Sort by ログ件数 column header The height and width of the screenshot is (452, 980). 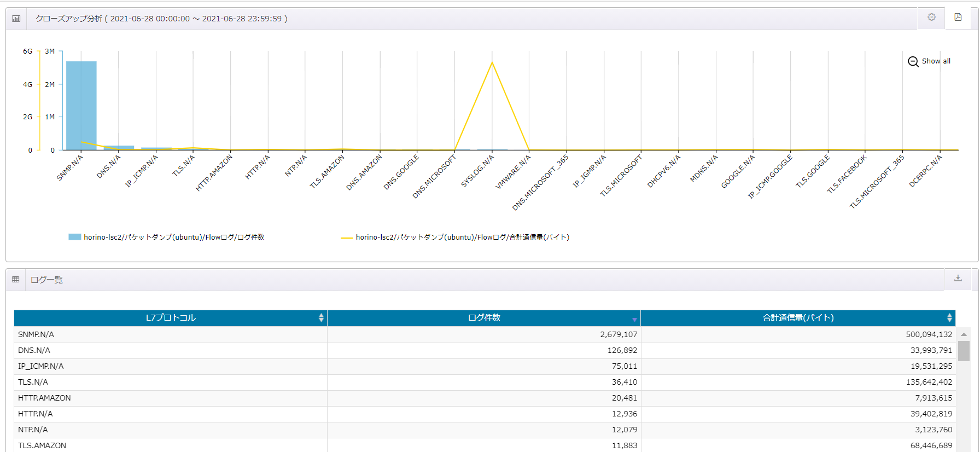[484, 318]
